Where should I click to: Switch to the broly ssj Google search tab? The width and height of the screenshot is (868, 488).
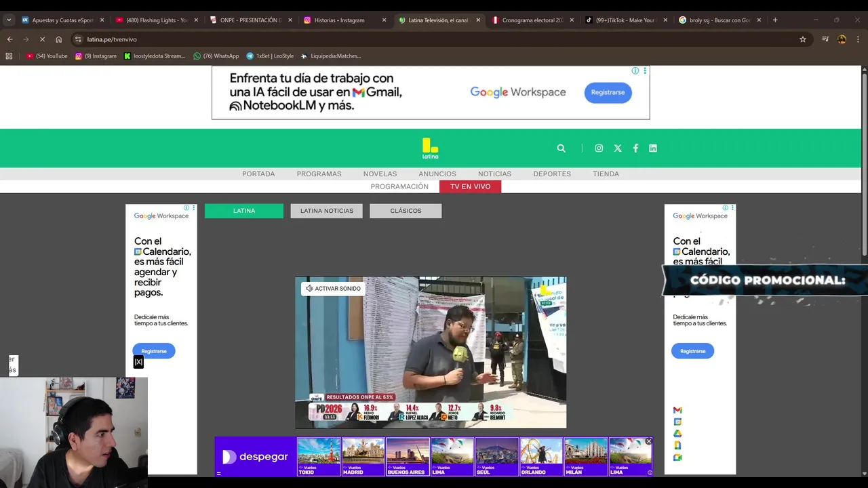(x=722, y=20)
